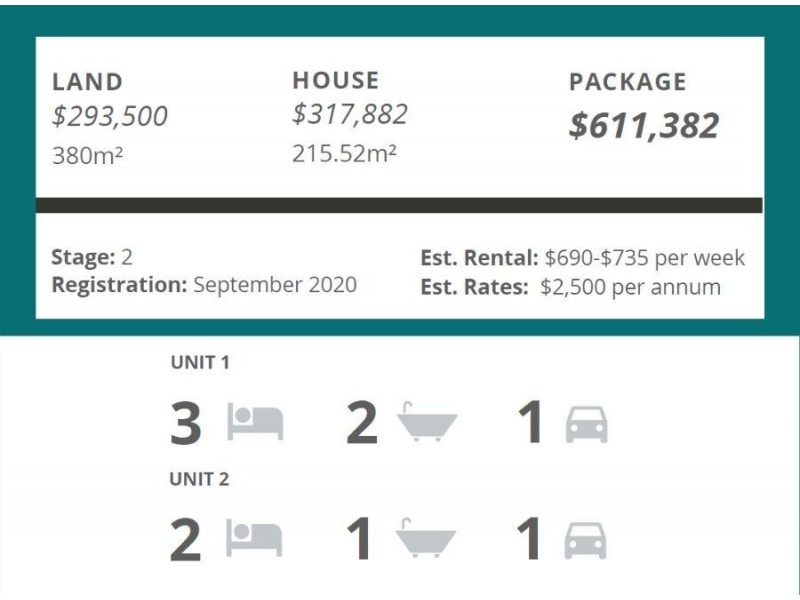Viewport: 800px width, 600px height.
Task: Click Registration: September 2020 text
Action: [204, 285]
